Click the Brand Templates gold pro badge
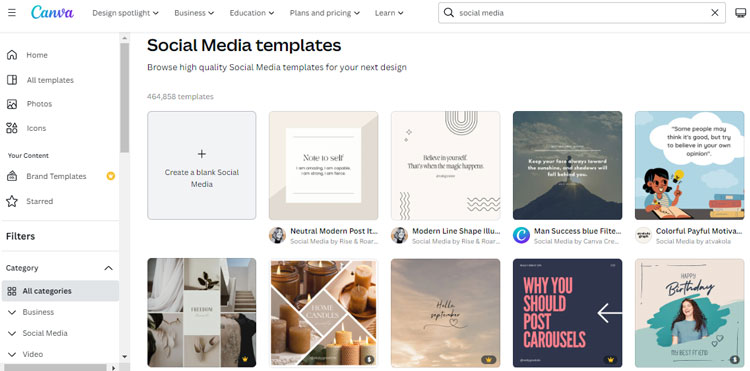The height and width of the screenshot is (371, 750). pyautogui.click(x=110, y=176)
